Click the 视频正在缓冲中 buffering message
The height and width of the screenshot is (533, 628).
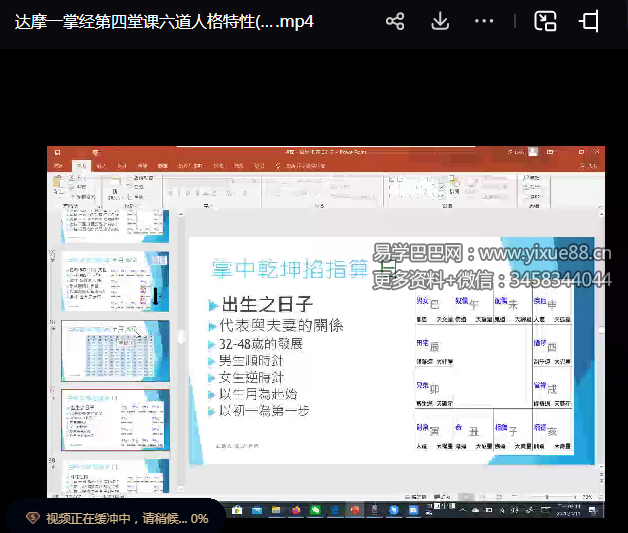[x=116, y=518]
